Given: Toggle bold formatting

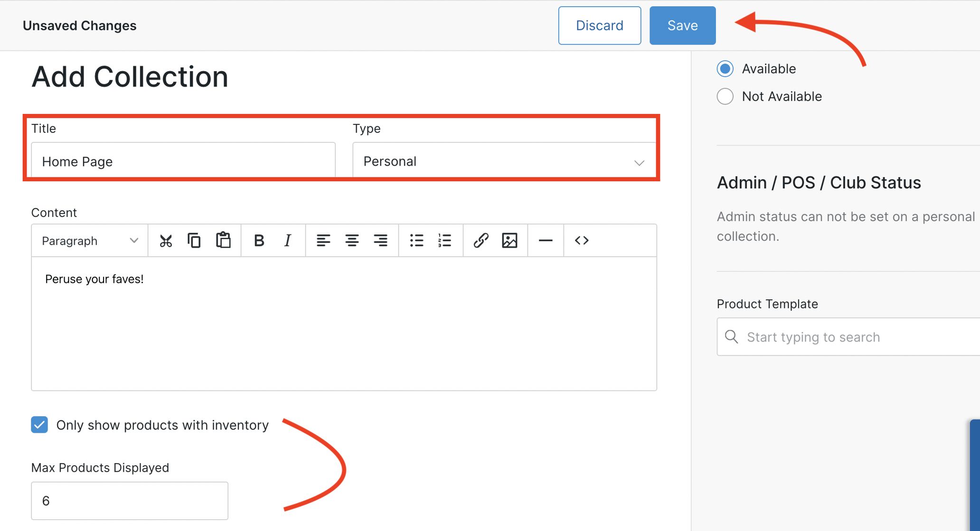Looking at the screenshot, I should 259,241.
